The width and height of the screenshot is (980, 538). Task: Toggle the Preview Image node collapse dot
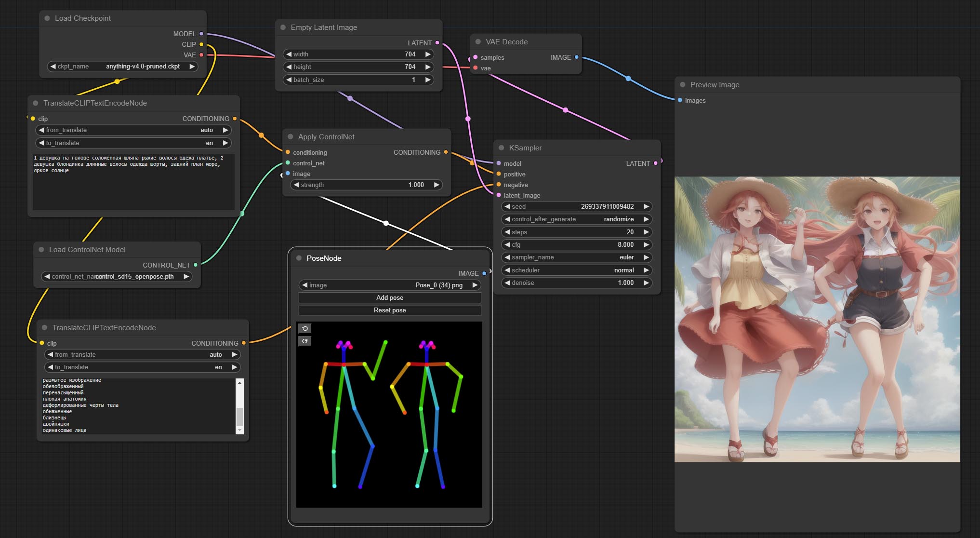(682, 85)
